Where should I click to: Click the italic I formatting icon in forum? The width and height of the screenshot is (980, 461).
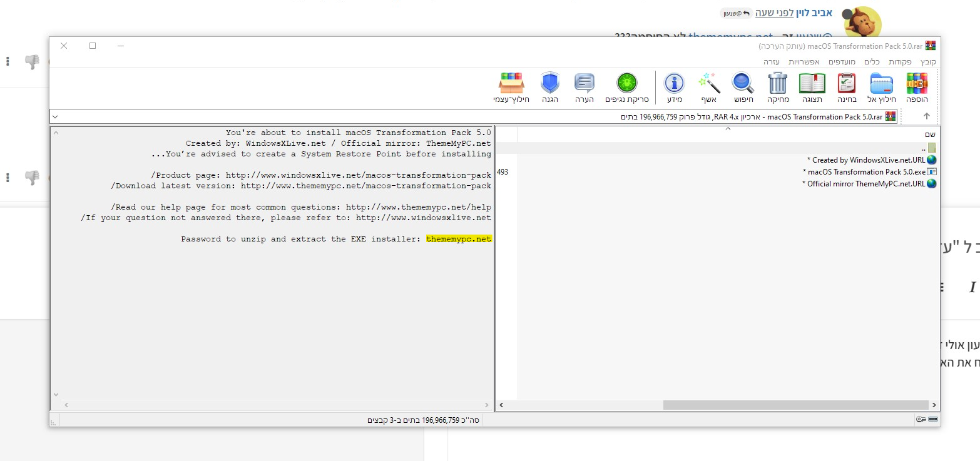coord(972,287)
